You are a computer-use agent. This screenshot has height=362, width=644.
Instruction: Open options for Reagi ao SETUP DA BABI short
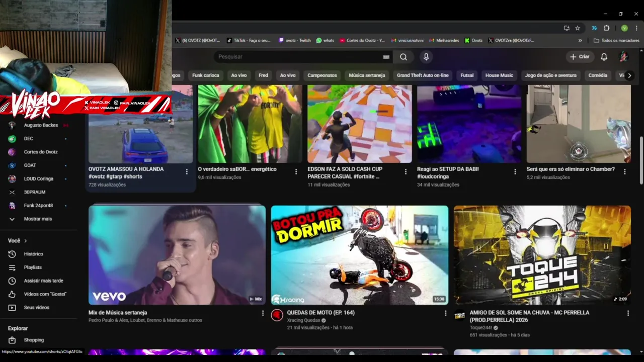click(515, 172)
